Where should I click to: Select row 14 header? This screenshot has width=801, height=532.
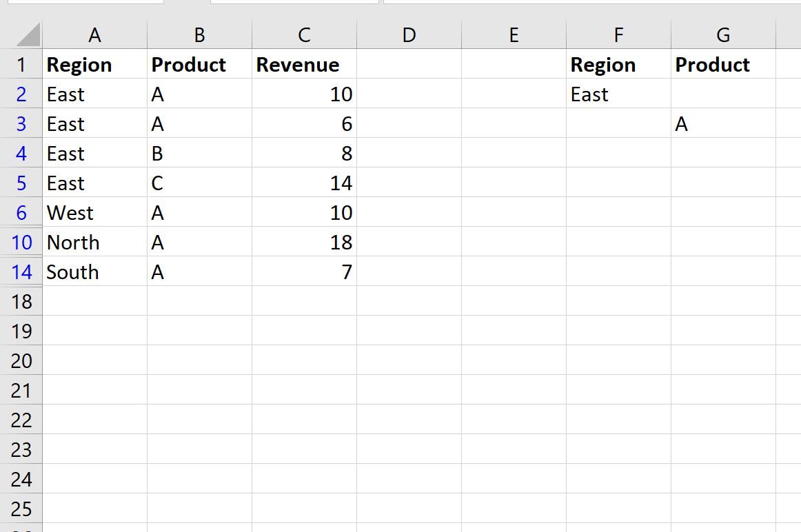coord(21,272)
